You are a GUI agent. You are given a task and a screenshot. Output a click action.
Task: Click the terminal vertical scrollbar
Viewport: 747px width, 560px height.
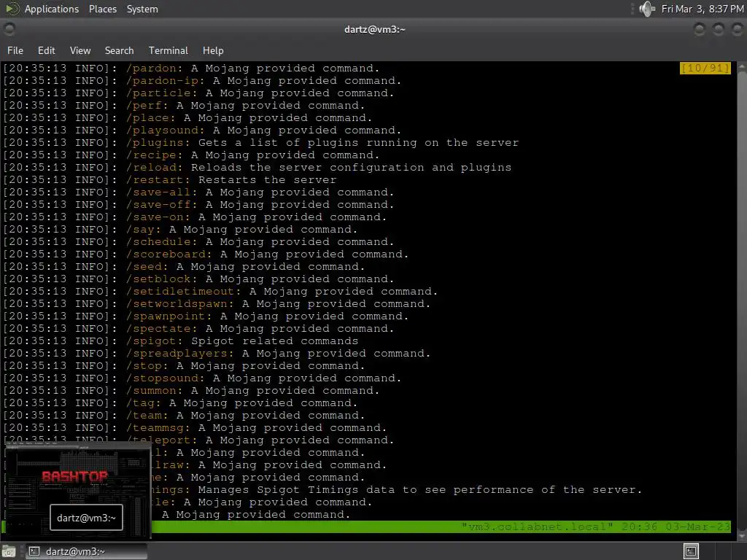[x=742, y=300]
